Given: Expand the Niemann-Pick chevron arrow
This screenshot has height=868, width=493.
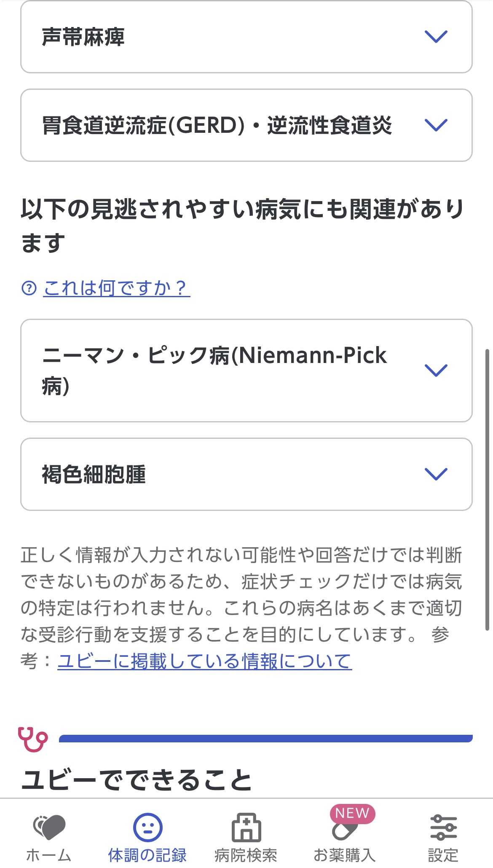Looking at the screenshot, I should coord(436,371).
